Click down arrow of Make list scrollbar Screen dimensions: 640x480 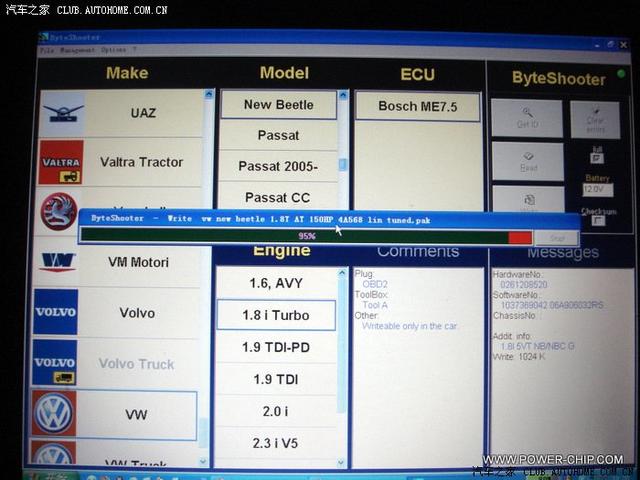(x=203, y=462)
